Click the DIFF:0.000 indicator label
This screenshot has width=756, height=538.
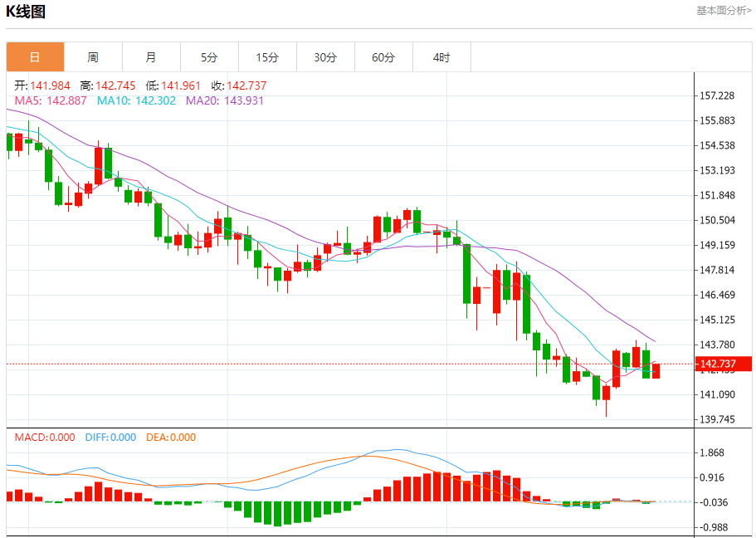coord(110,438)
